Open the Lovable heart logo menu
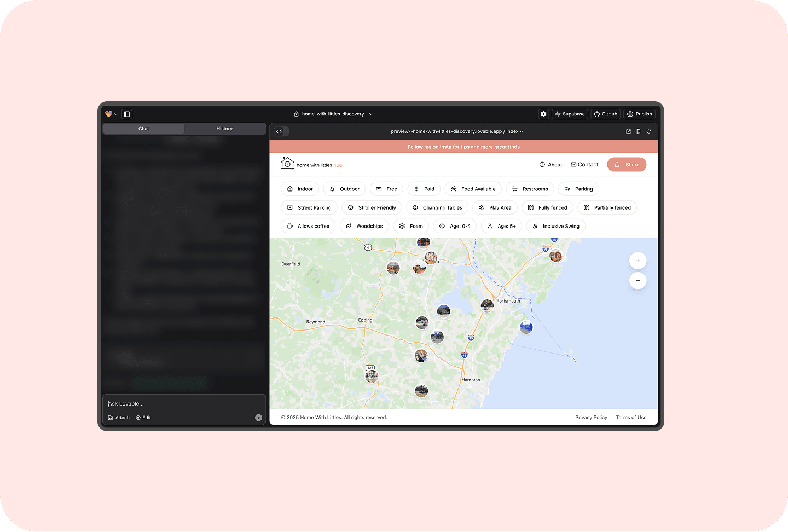The height and width of the screenshot is (532, 788). click(x=111, y=114)
